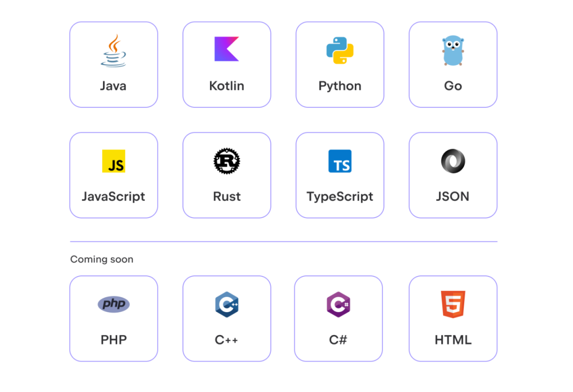Select the Rust gear logo icon
Screen dimensions: 573x392
pyautogui.click(x=226, y=160)
